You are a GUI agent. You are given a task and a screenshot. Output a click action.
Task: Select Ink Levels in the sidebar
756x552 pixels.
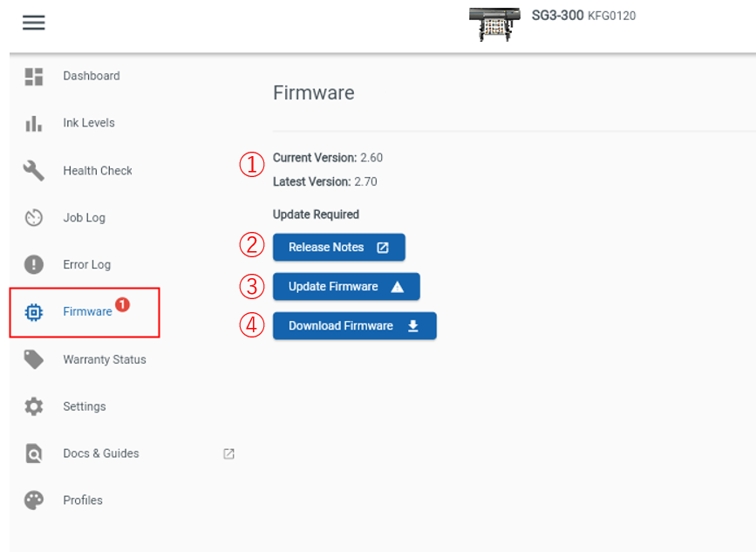click(89, 123)
